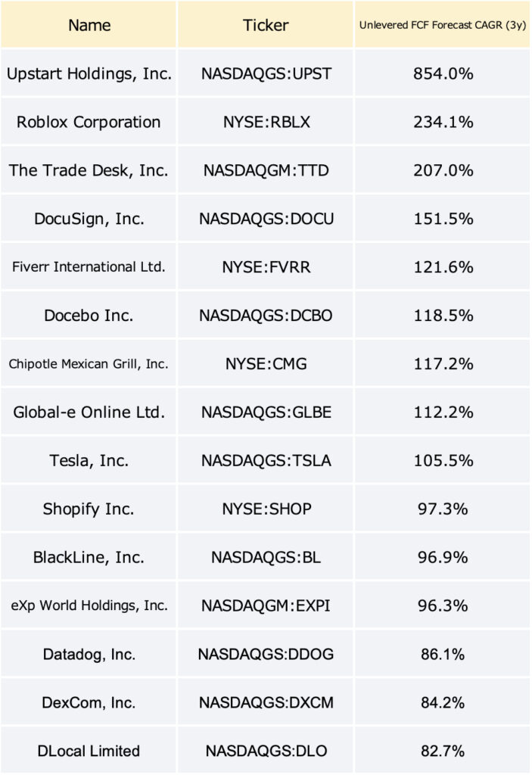Click the NASDAQGS:UPST ticker cell

(x=266, y=73)
